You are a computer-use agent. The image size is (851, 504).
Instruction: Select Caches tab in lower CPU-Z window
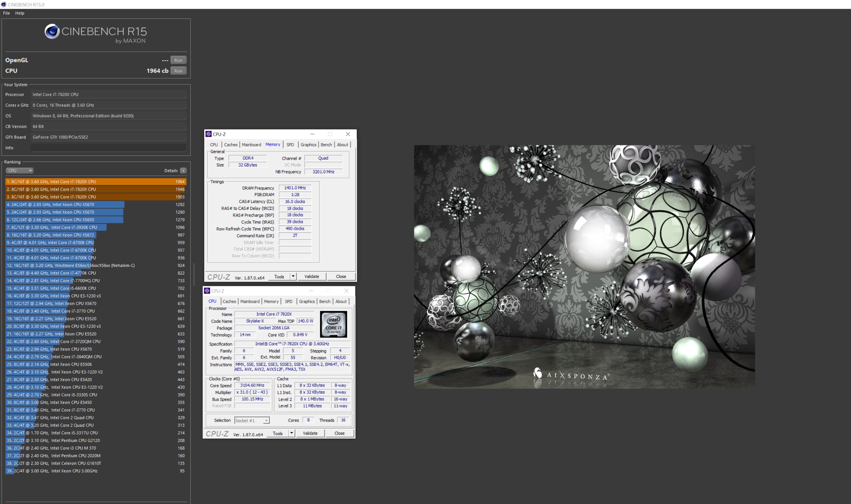click(229, 301)
